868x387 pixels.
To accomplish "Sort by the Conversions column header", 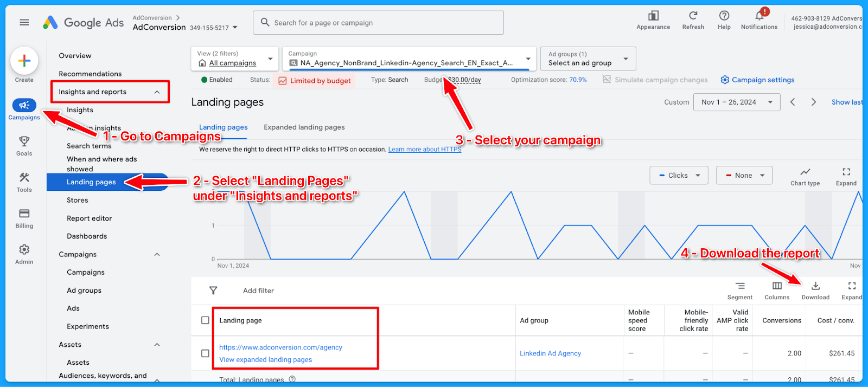I will pos(782,320).
